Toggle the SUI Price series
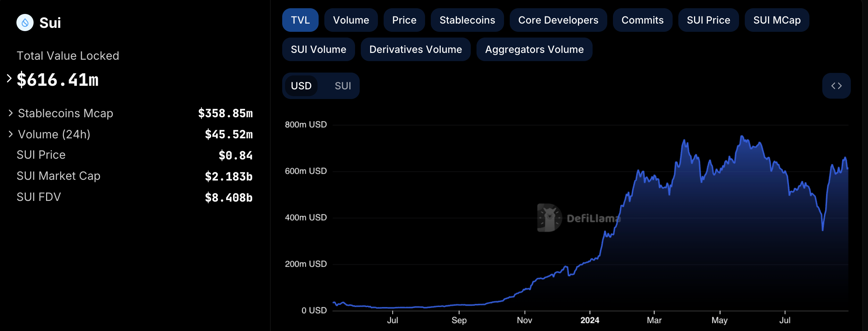This screenshot has width=868, height=331. 708,20
